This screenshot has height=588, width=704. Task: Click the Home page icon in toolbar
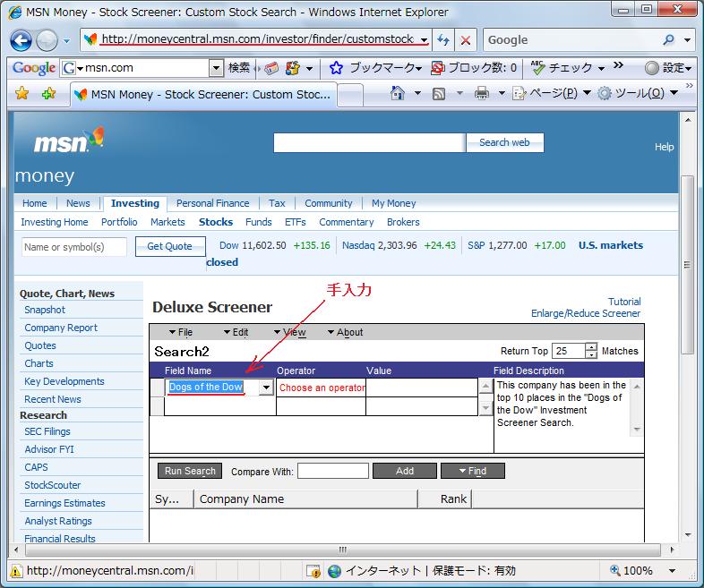398,93
